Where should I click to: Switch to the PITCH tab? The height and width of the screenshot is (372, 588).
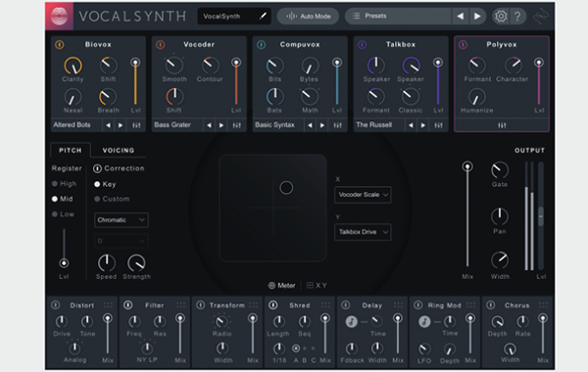point(71,150)
